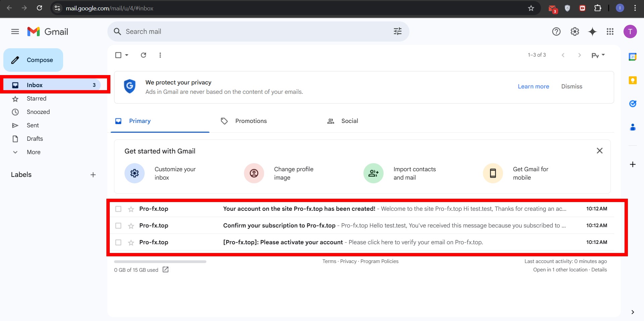Check the 'Please activate your account' email
Image resolution: width=644 pixels, height=321 pixels.
pyautogui.click(x=118, y=242)
